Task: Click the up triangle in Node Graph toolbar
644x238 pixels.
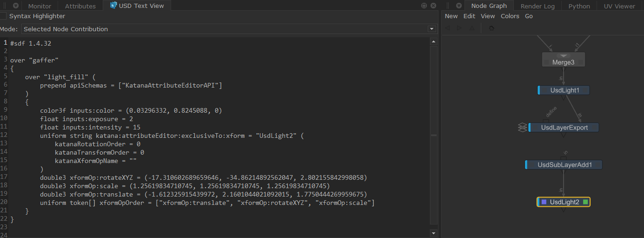Action: [472, 28]
